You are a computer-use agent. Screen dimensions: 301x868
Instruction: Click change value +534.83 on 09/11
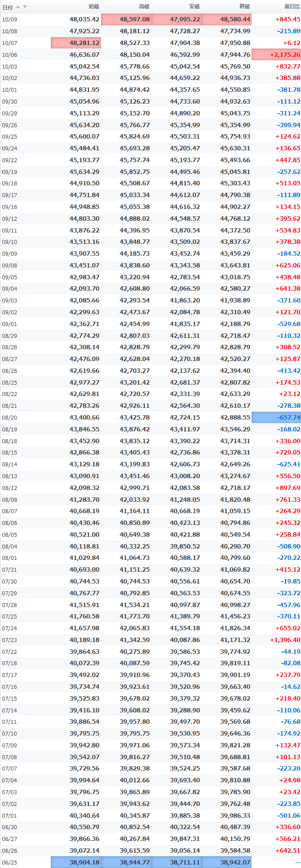[288, 230]
